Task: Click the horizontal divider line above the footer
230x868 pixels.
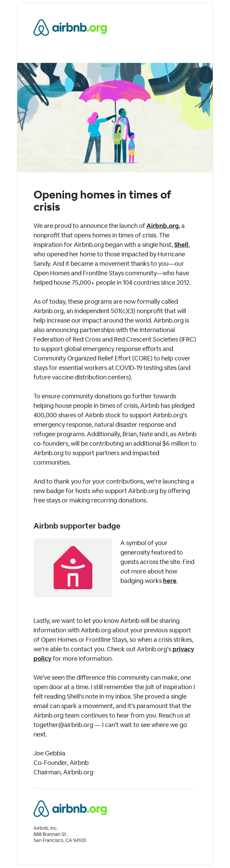Action: click(115, 789)
